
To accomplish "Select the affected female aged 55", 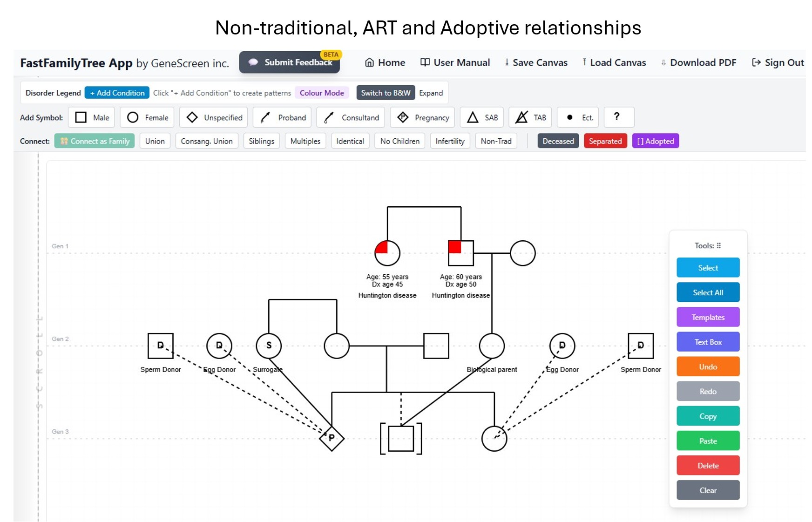I will pos(387,253).
